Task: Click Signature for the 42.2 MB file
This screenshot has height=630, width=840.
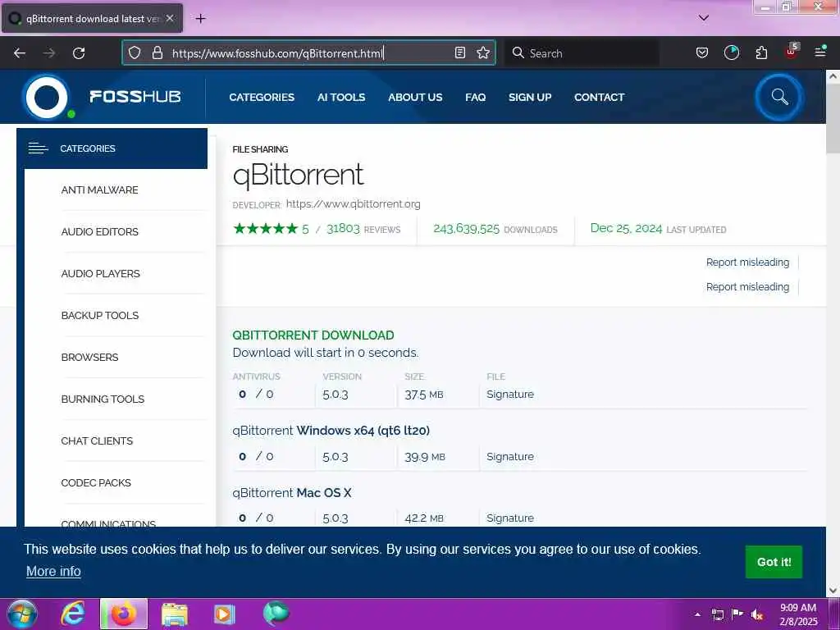Action: [510, 518]
